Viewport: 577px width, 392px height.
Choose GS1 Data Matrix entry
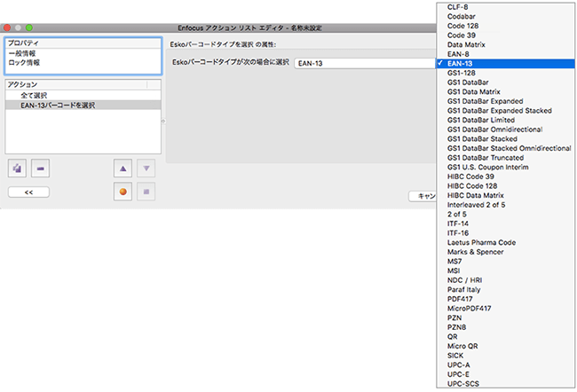[506, 91]
